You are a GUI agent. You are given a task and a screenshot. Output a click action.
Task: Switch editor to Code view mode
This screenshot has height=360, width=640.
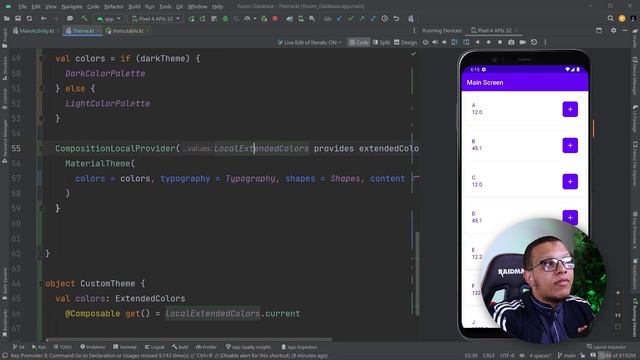358,42
